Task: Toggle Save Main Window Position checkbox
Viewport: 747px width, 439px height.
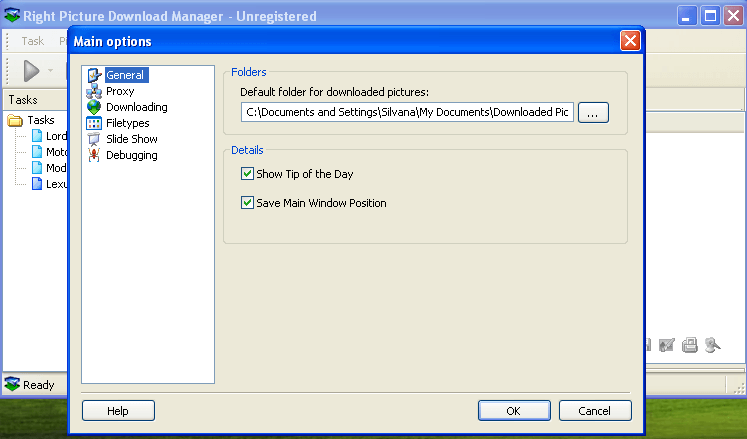Action: 247,203
